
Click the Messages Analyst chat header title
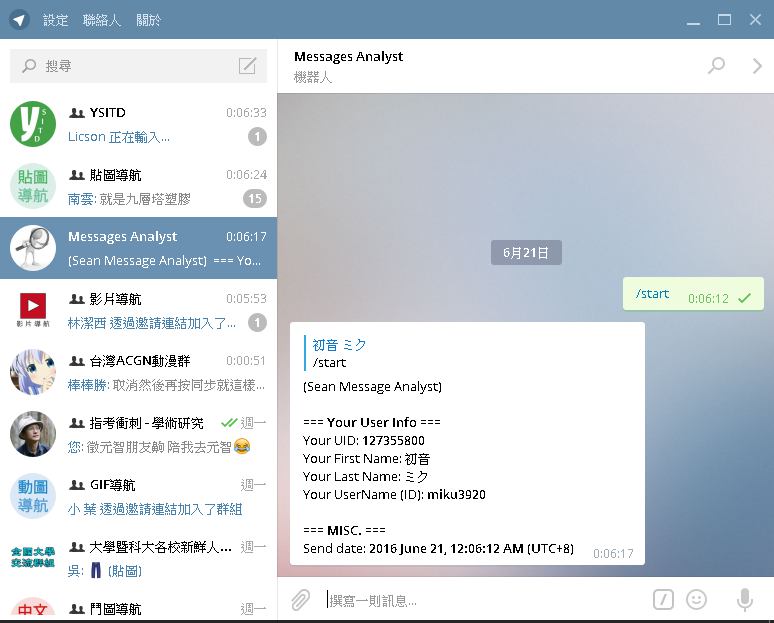[x=348, y=56]
